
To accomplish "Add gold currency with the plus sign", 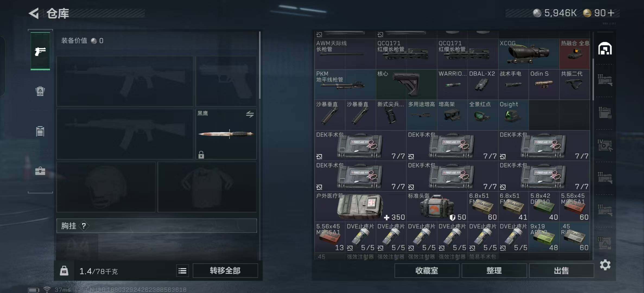I will pyautogui.click(x=611, y=13).
